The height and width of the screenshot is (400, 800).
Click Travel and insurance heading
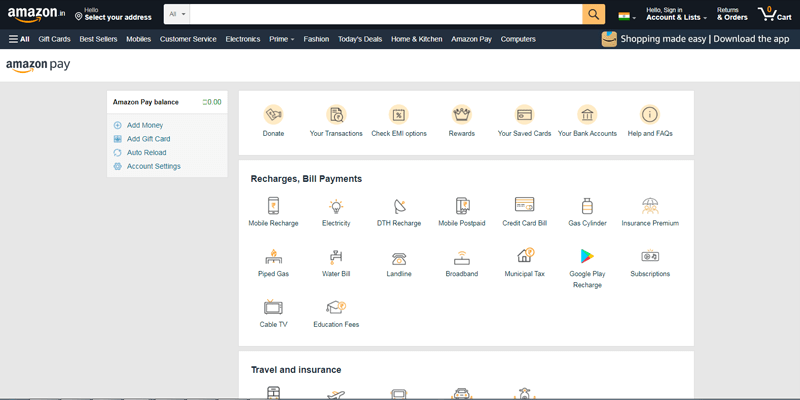point(296,370)
